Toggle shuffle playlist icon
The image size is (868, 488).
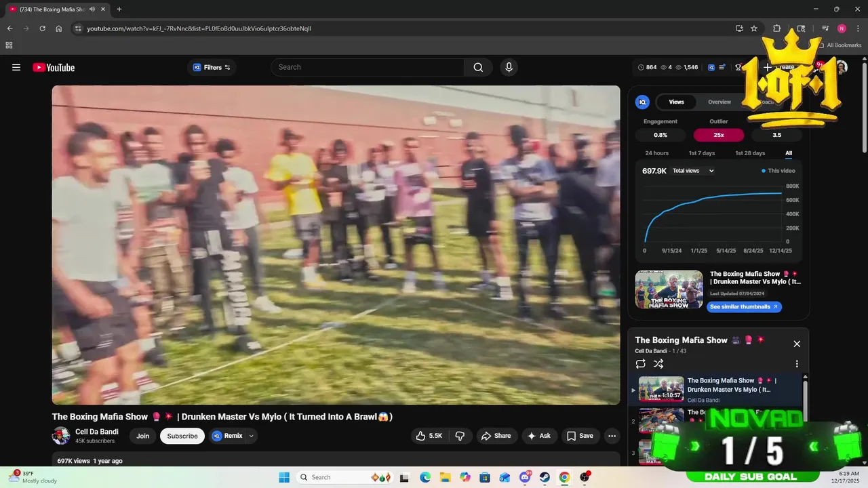coord(658,364)
